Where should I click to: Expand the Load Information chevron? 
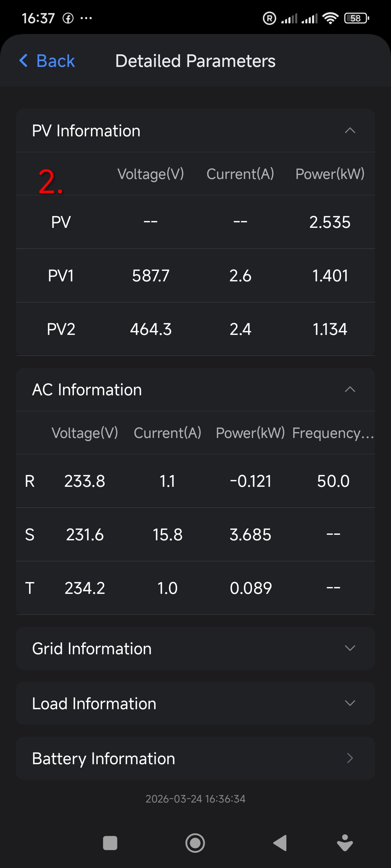[350, 703]
